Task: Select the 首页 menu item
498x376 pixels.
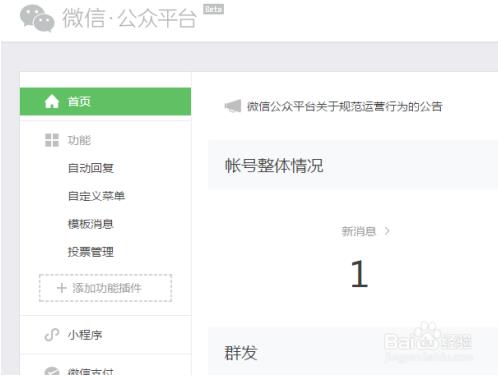Action: (105, 101)
